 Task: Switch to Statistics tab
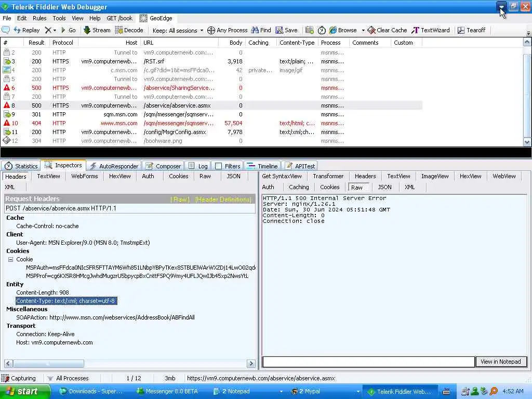(21, 166)
